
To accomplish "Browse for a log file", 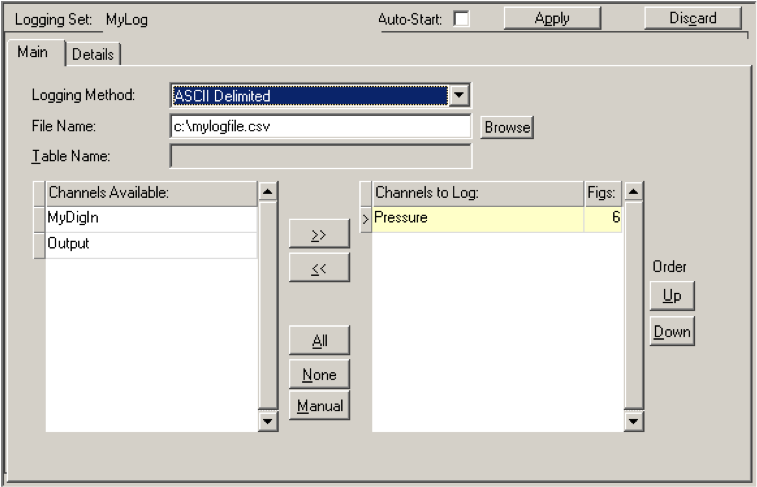I will click(x=508, y=128).
